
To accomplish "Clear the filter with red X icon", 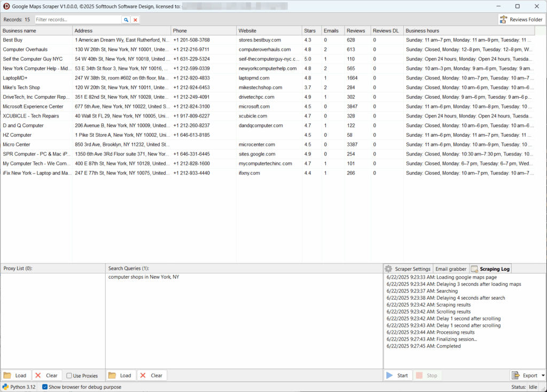I will [x=135, y=20].
